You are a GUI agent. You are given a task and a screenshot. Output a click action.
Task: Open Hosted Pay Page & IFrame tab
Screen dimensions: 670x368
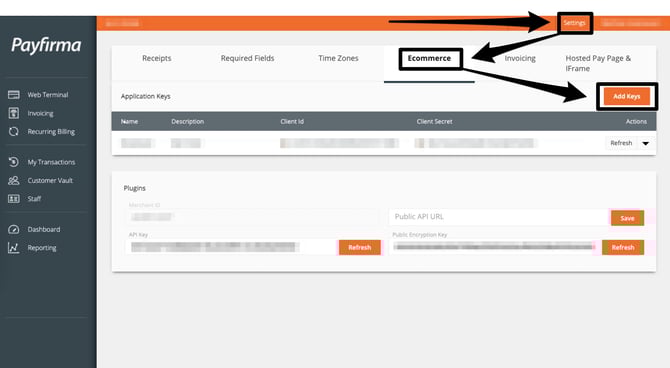pos(598,63)
